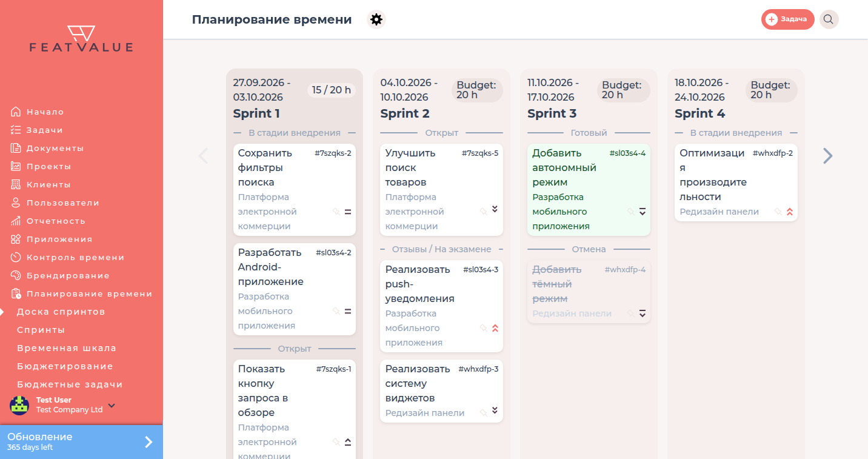Click priority icon on Сохранить фильтры поиска card
Viewport: 868px width, 459px height.
(348, 212)
